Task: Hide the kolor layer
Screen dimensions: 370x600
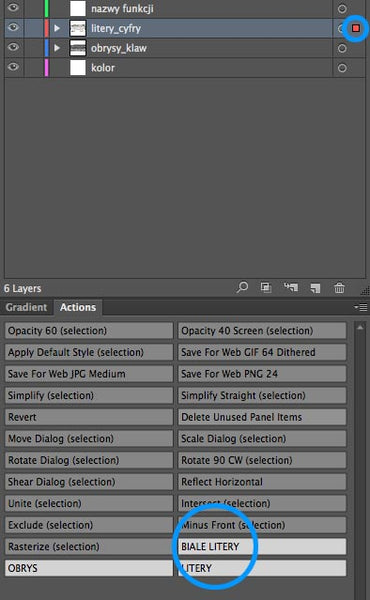Action: pyautogui.click(x=13, y=67)
